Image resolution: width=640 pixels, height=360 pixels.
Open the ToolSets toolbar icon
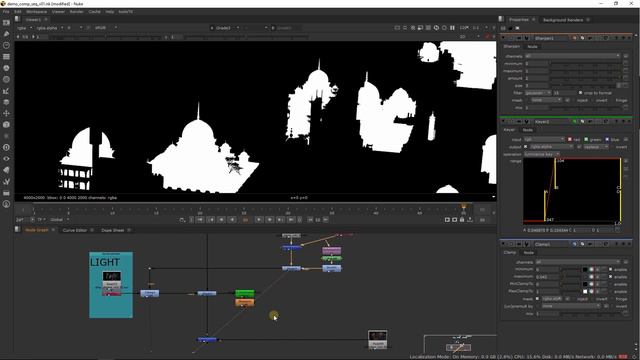coord(6,181)
